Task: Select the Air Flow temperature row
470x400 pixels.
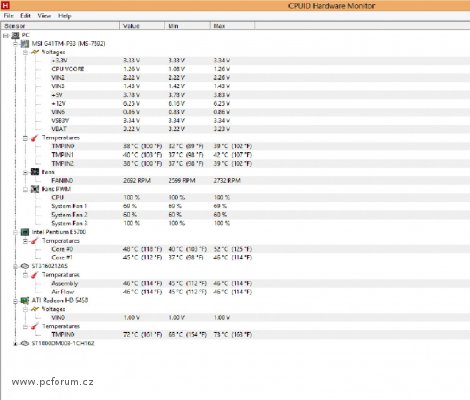Action: click(235, 292)
